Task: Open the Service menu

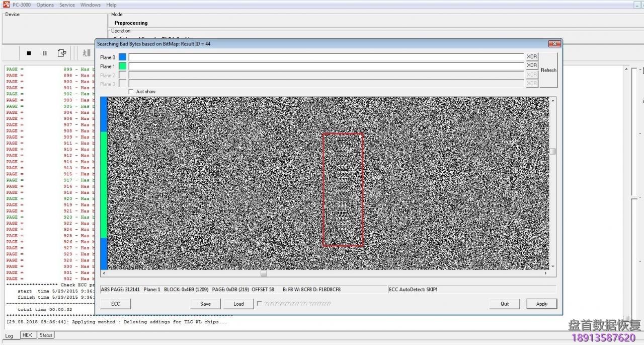Action: pyautogui.click(x=67, y=5)
